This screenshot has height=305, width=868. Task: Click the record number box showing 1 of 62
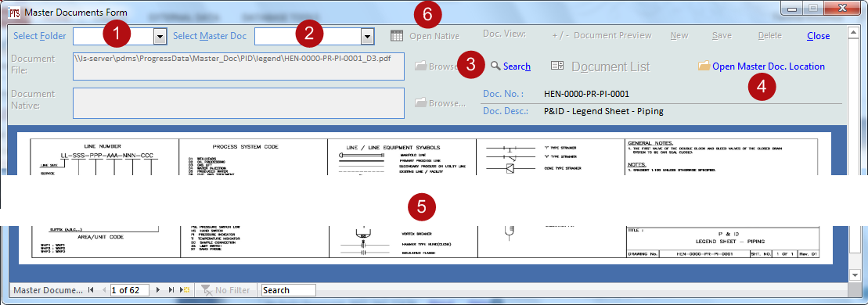point(130,290)
